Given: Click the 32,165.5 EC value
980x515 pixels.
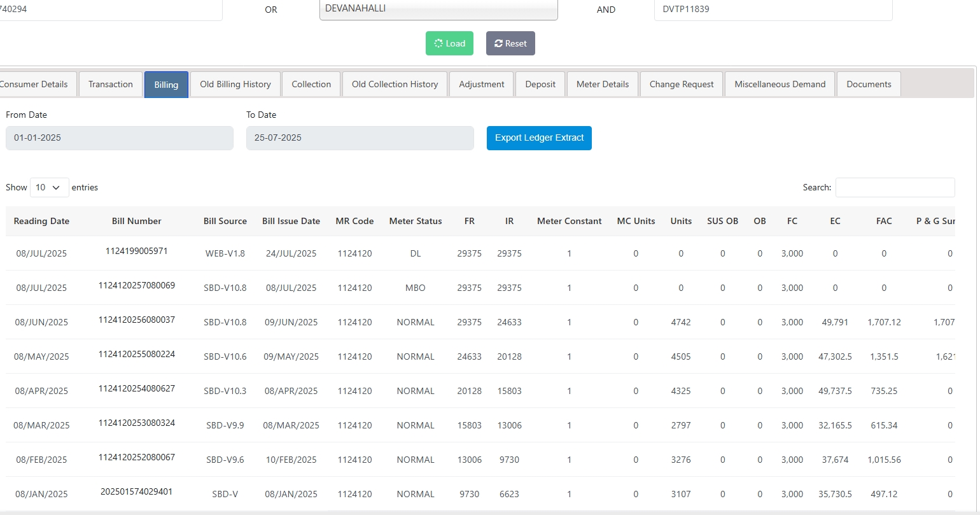Looking at the screenshot, I should [835, 425].
